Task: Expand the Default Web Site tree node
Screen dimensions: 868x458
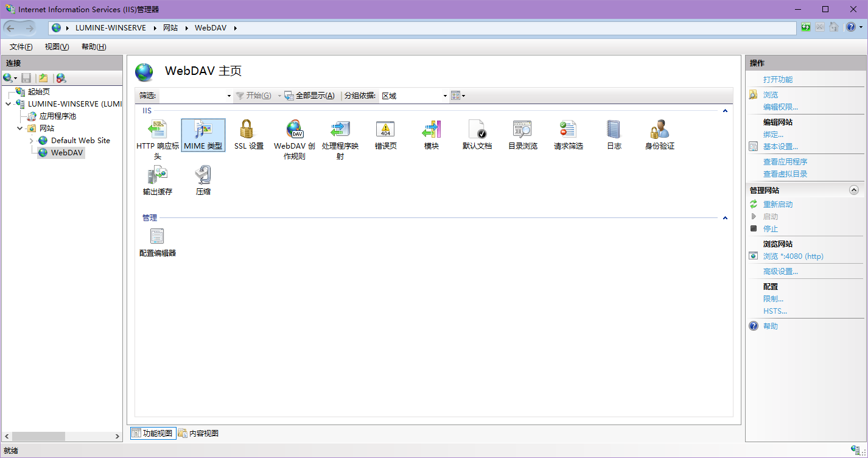Action: [32, 141]
